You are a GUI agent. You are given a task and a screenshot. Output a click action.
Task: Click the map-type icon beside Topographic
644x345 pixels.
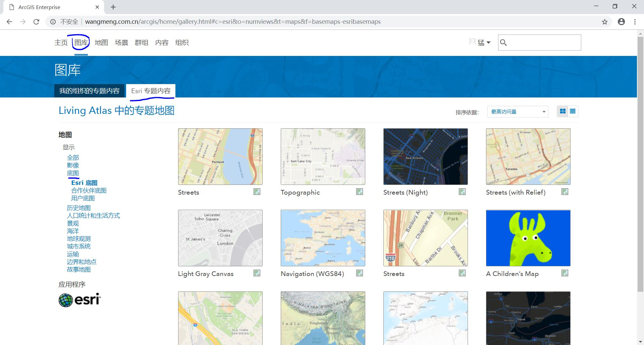click(x=360, y=192)
